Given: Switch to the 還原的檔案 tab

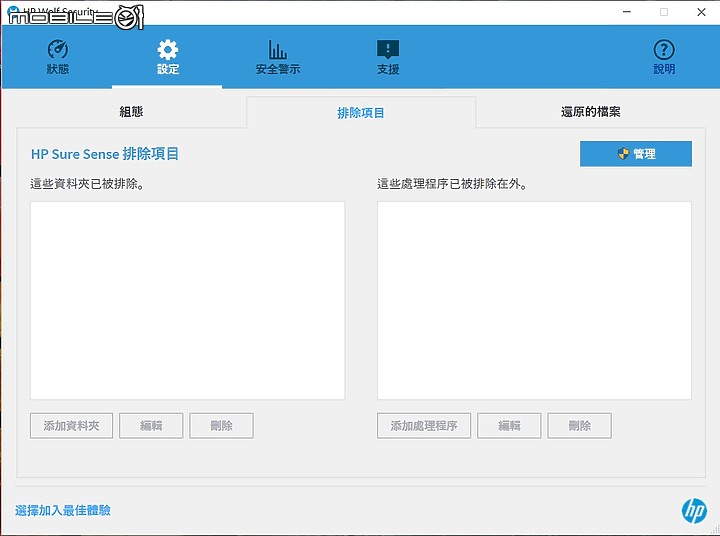Looking at the screenshot, I should point(591,112).
